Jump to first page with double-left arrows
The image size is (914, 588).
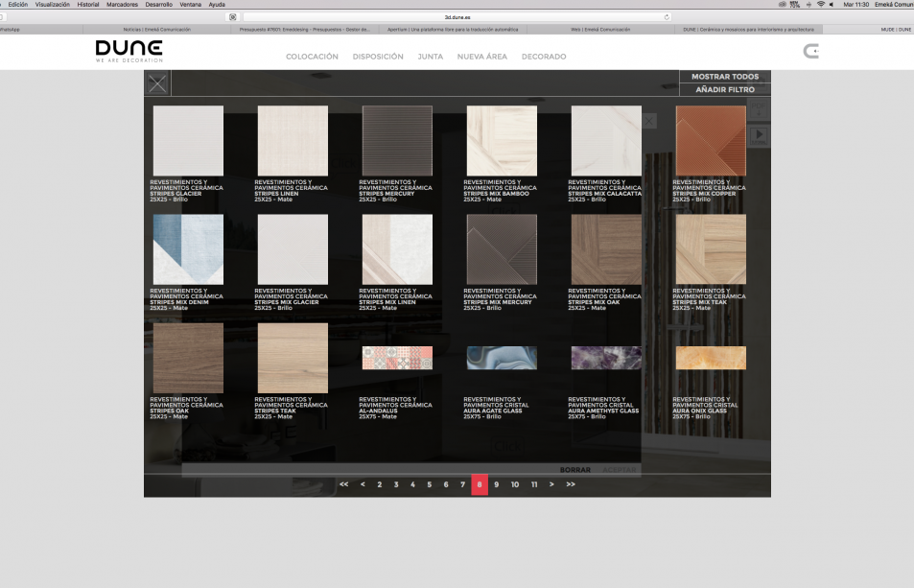coord(343,484)
